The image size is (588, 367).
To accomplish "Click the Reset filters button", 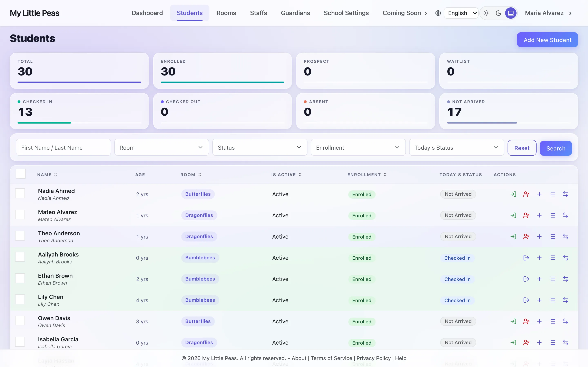I will [522, 148].
